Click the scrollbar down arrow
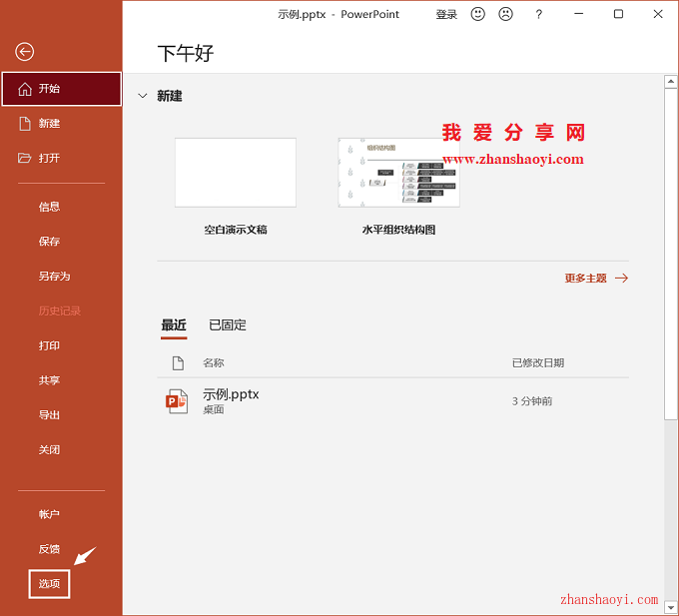Screen dimensions: 679x616 point(671,607)
